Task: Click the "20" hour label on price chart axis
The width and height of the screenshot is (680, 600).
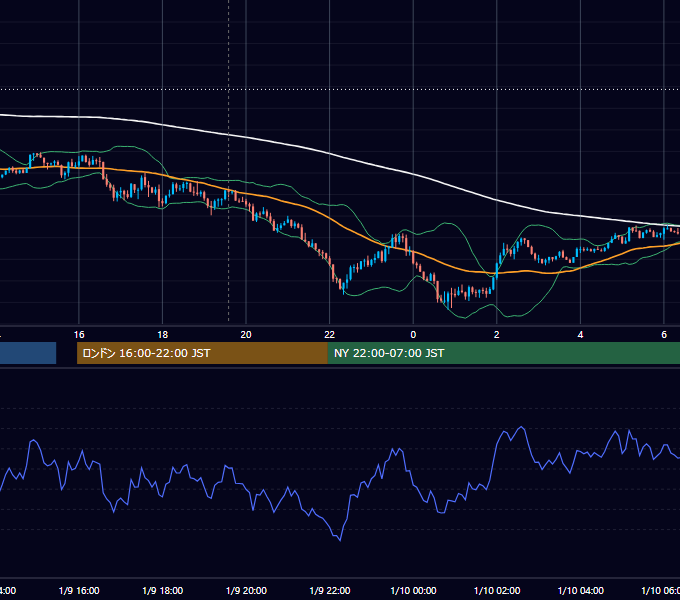Action: point(246,335)
